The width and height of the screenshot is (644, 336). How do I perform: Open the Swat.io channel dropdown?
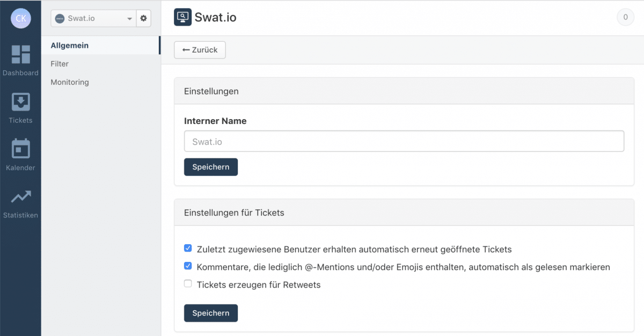(x=93, y=18)
